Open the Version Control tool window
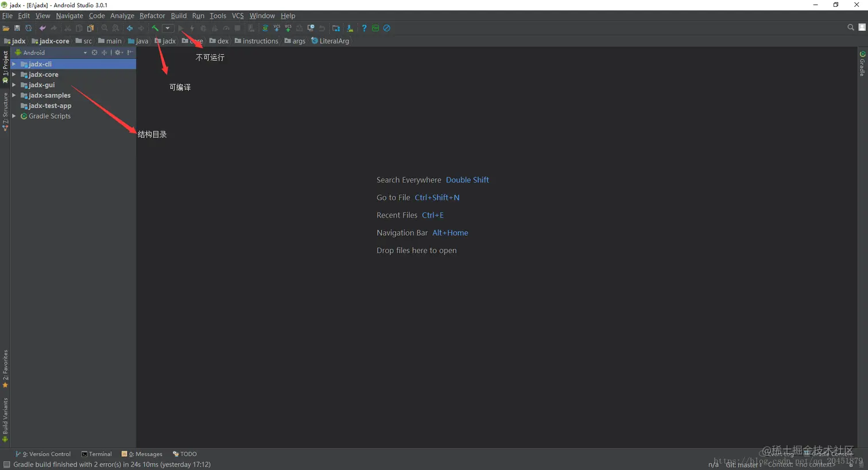The height and width of the screenshot is (470, 868). (43, 454)
